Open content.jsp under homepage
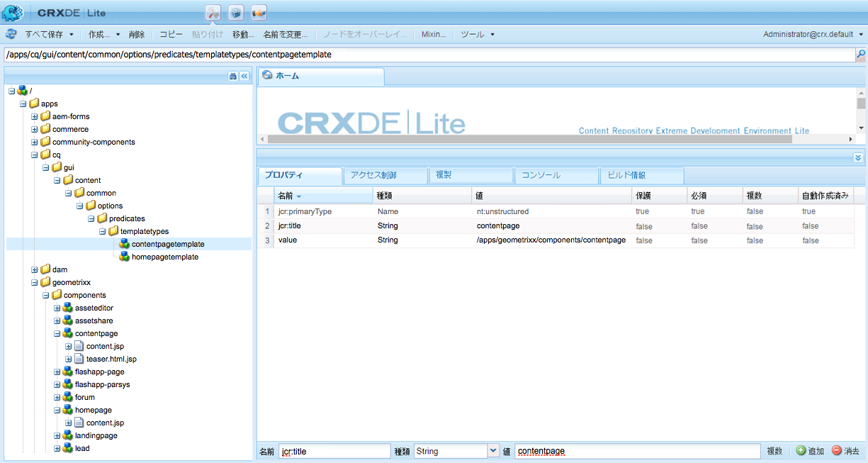The height and width of the screenshot is (463, 868). coord(105,423)
